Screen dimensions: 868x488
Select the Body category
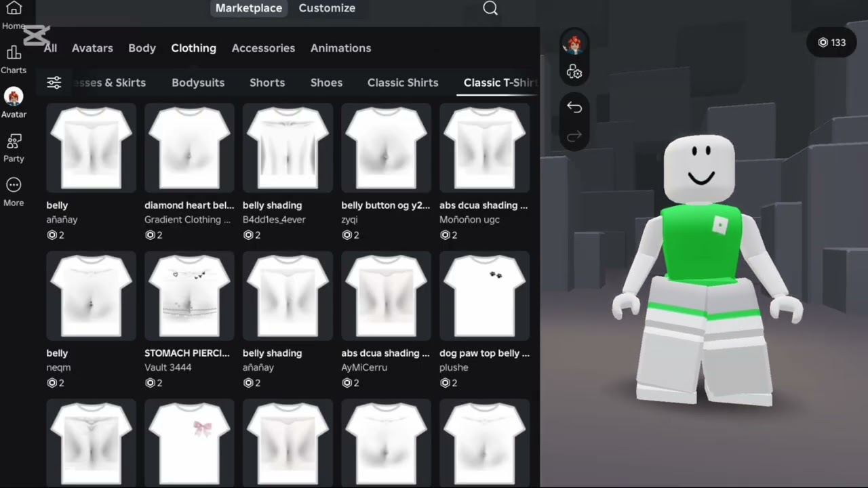[142, 48]
